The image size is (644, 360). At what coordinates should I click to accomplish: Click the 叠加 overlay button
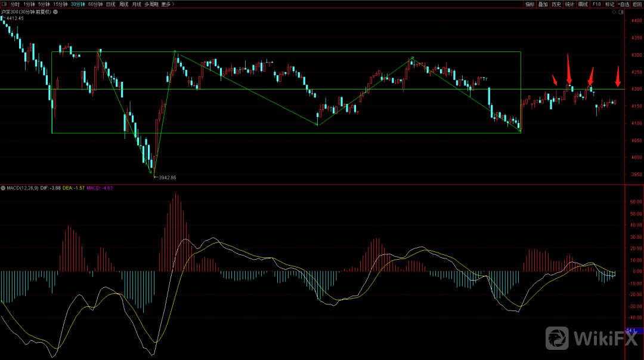(543, 4)
